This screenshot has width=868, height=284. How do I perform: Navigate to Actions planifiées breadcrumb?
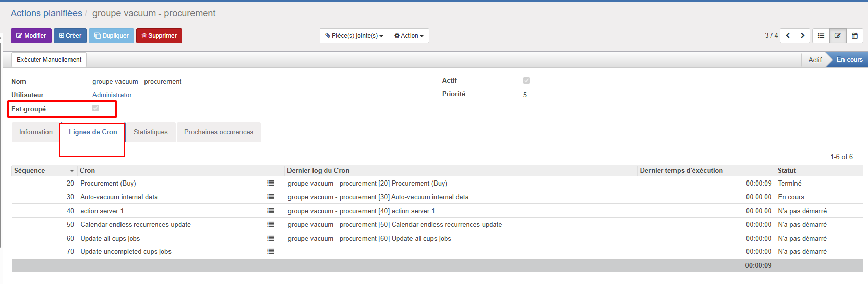(46, 13)
